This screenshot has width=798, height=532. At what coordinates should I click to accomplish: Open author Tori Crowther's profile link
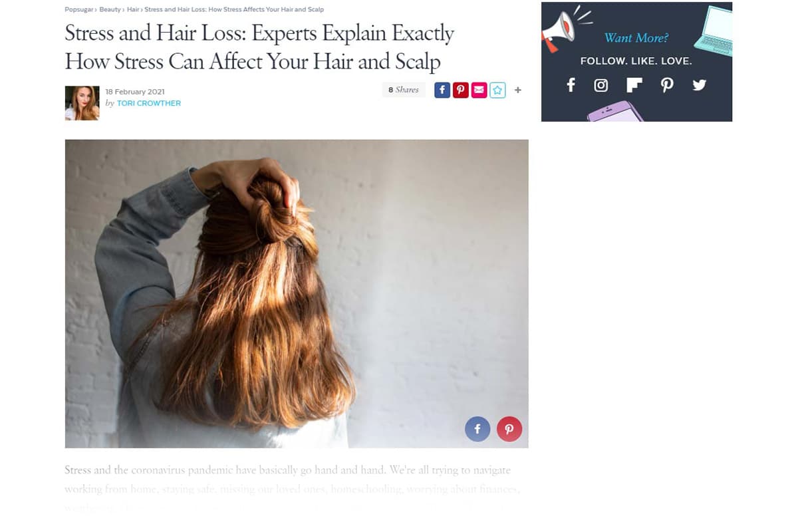click(x=149, y=103)
